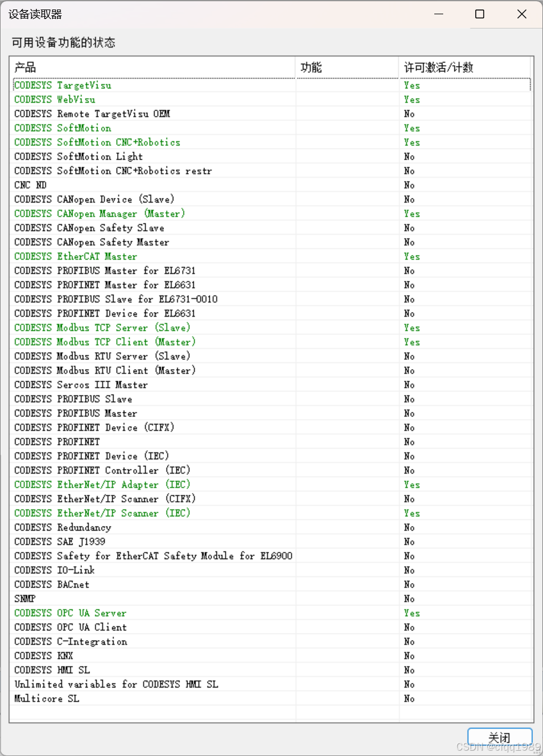Select CODESYS EtherNet/IP Adapter (IEC) row
Viewport: 543px width, 756px height.
271,484
